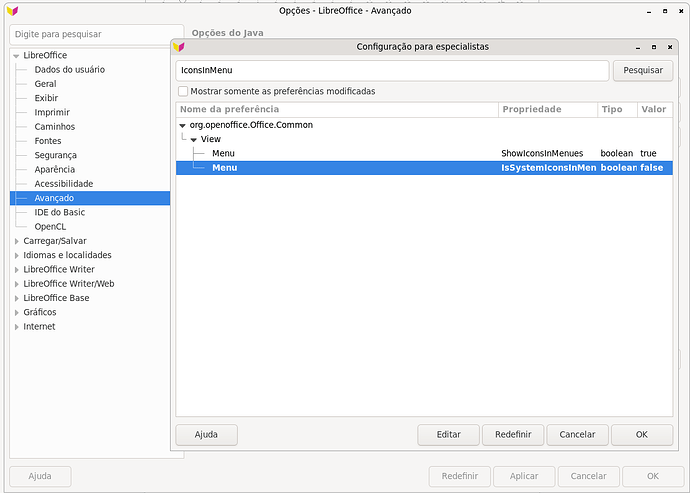Sort by Tipo column header
The height and width of the screenshot is (493, 690).
click(617, 110)
